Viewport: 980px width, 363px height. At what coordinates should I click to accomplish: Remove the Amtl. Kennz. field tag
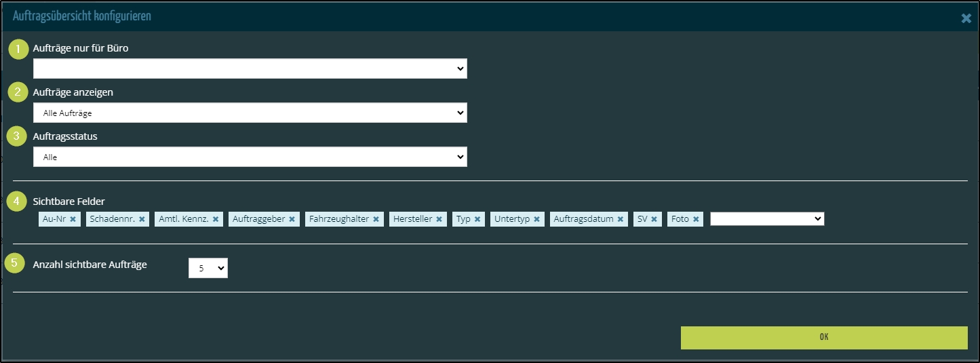[216, 219]
